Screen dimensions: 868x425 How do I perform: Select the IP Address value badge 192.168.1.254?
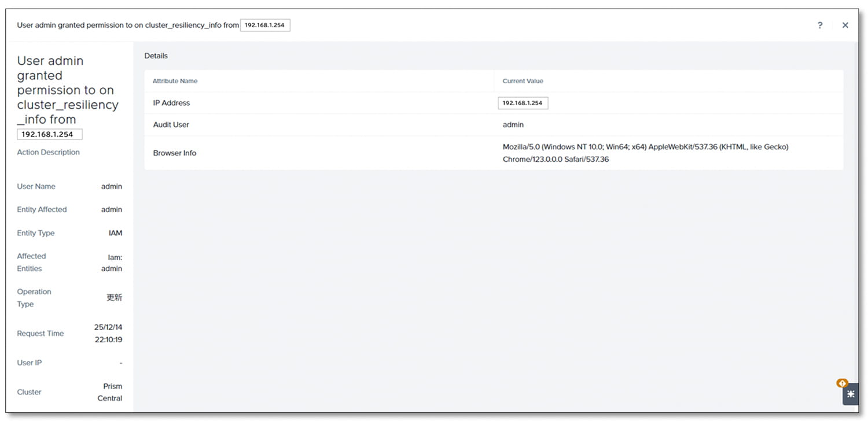pyautogui.click(x=523, y=102)
